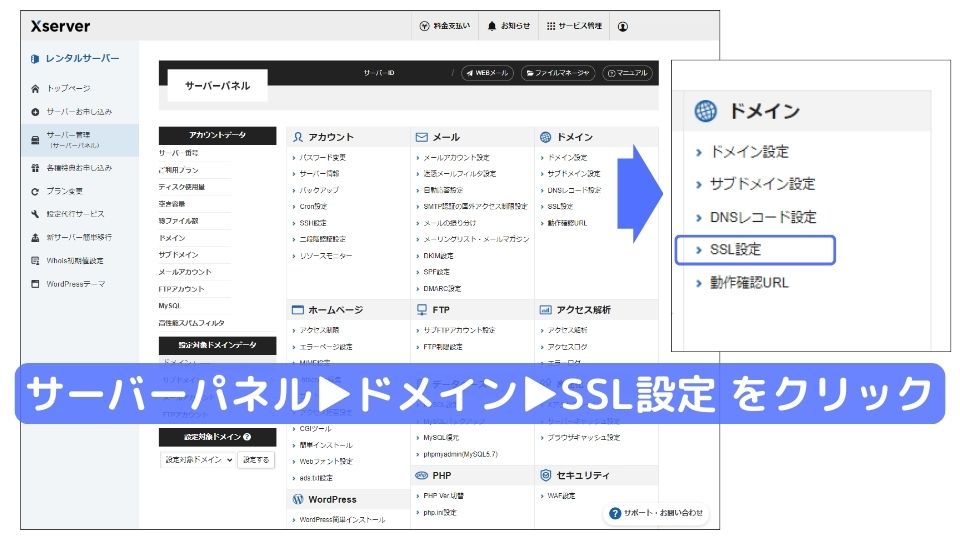This screenshot has height=540, width=960.
Task: Open the レンタルサーバー sidebar heading
Action: pyautogui.click(x=75, y=59)
